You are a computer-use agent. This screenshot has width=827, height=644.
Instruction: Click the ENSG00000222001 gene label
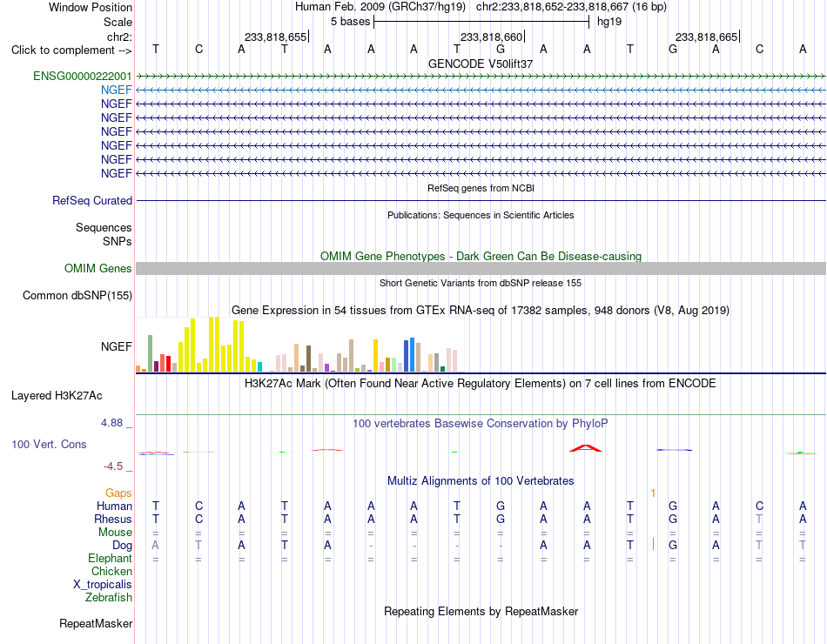click(83, 76)
